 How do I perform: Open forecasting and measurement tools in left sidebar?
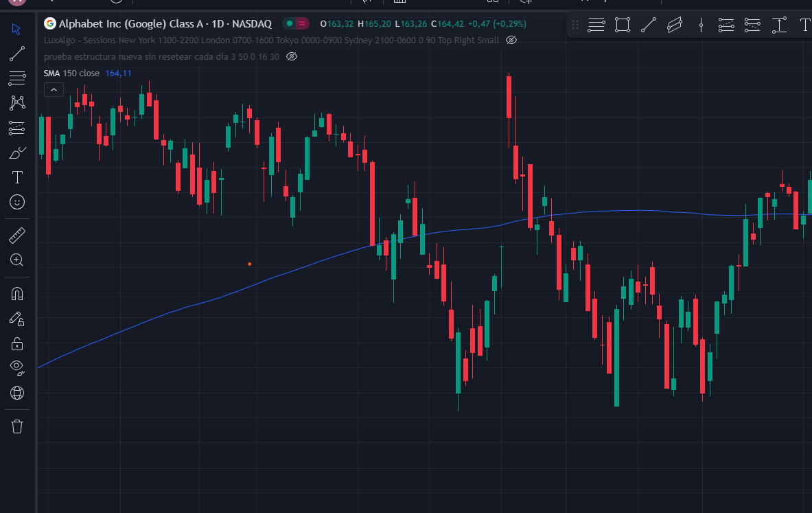point(16,128)
